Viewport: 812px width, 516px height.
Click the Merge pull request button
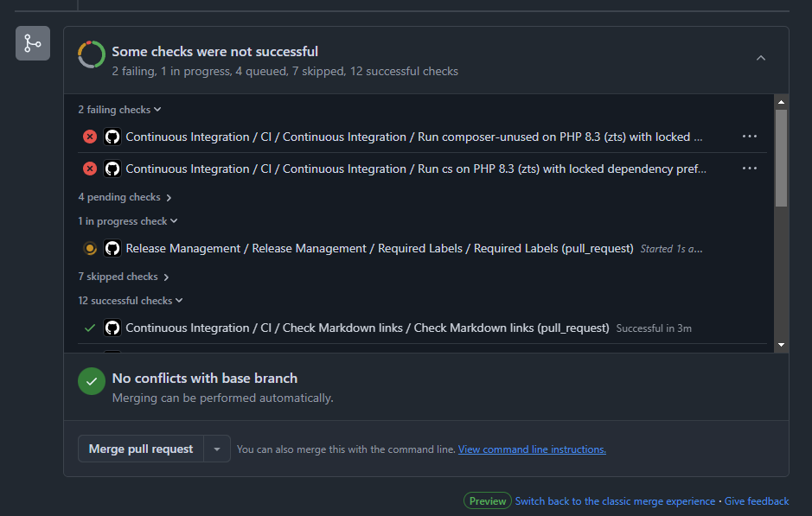pos(141,449)
